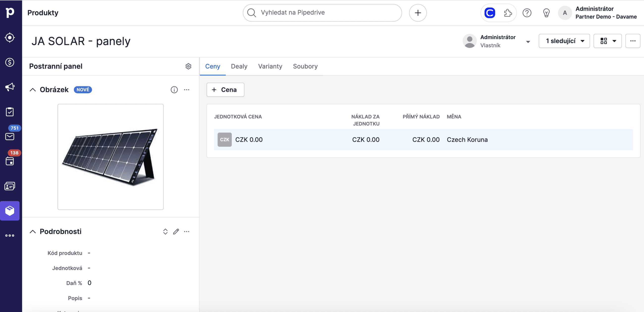
Task: Edit Podrobnosti with the pencil icon
Action: tap(176, 232)
